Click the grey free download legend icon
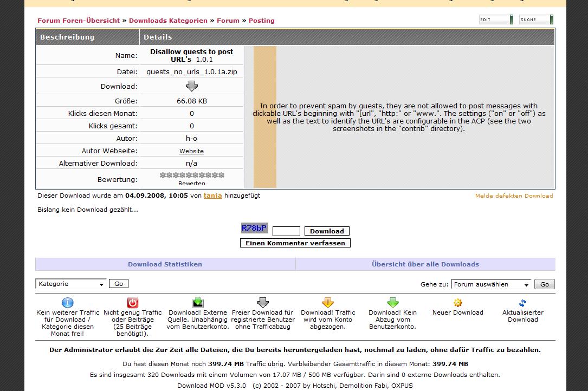 point(263,303)
